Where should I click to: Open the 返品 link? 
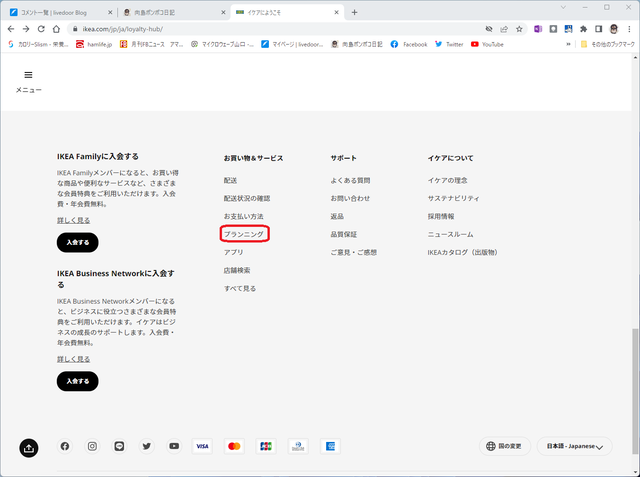point(337,216)
